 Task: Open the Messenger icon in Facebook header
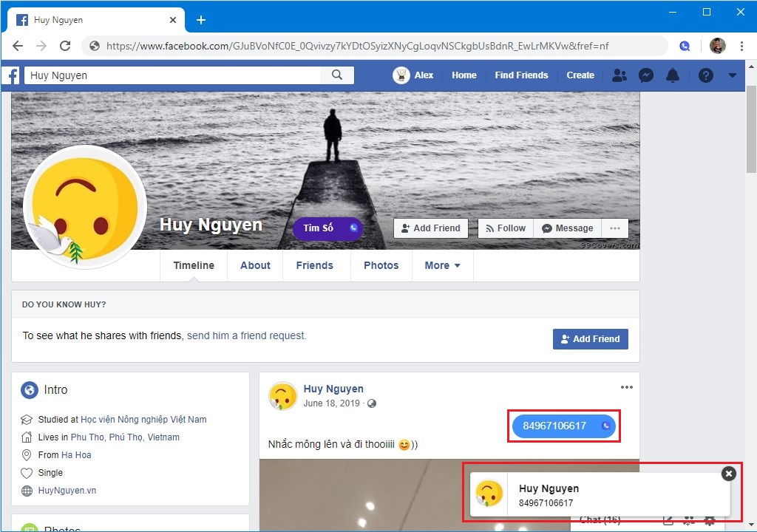pos(646,75)
